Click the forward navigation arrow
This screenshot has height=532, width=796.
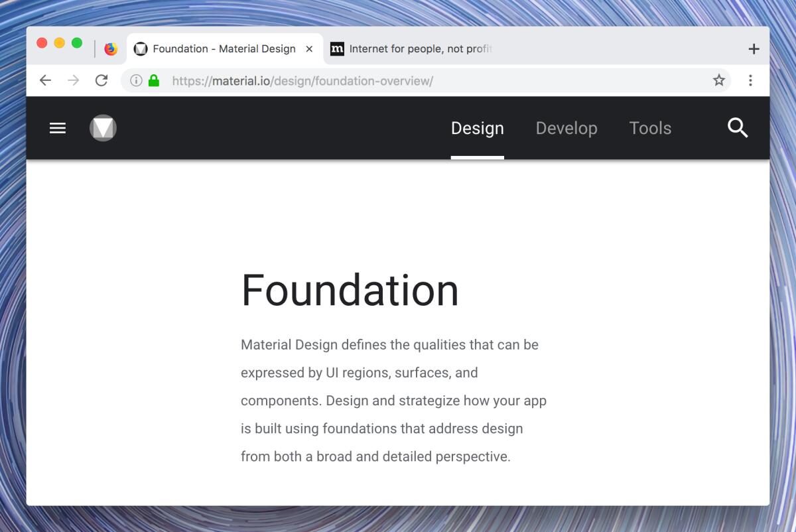[73, 80]
